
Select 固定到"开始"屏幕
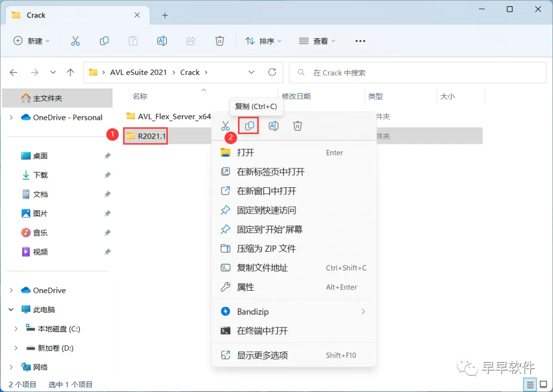pos(293,229)
